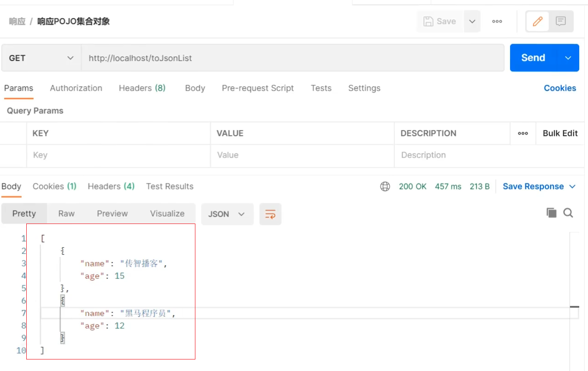Open the params column options dots
The image size is (588, 371).
[523, 133]
